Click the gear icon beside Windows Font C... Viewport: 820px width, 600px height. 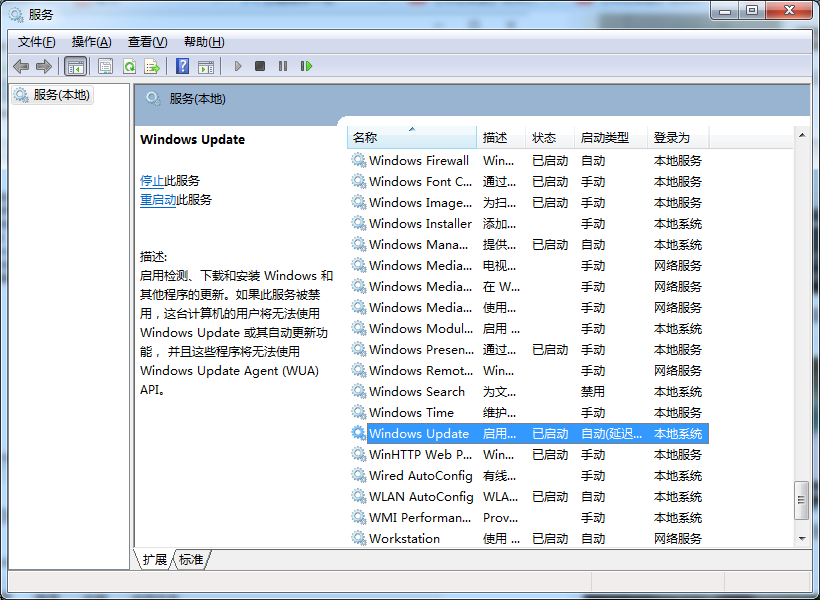tap(358, 182)
